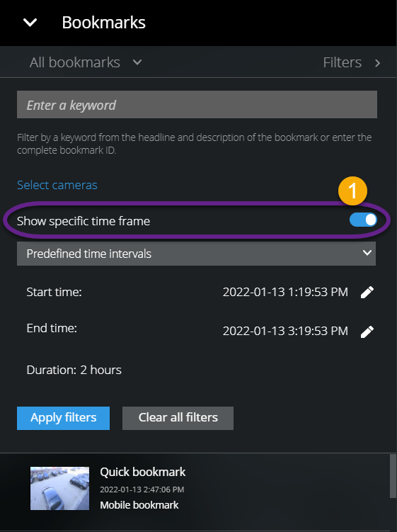Click the Enter a keyword field
Image resolution: width=397 pixels, height=532 pixels.
point(197,105)
